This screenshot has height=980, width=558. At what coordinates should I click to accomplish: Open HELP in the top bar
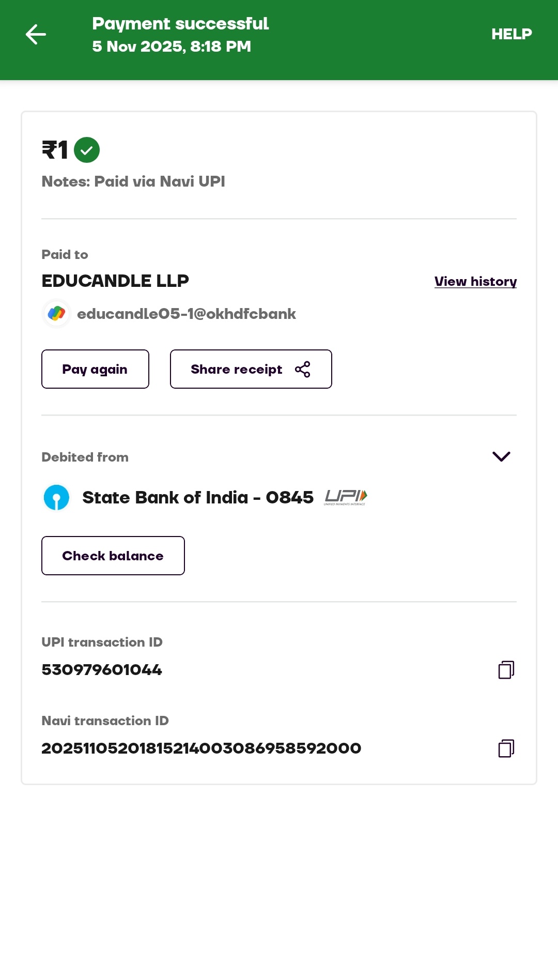[x=512, y=34]
